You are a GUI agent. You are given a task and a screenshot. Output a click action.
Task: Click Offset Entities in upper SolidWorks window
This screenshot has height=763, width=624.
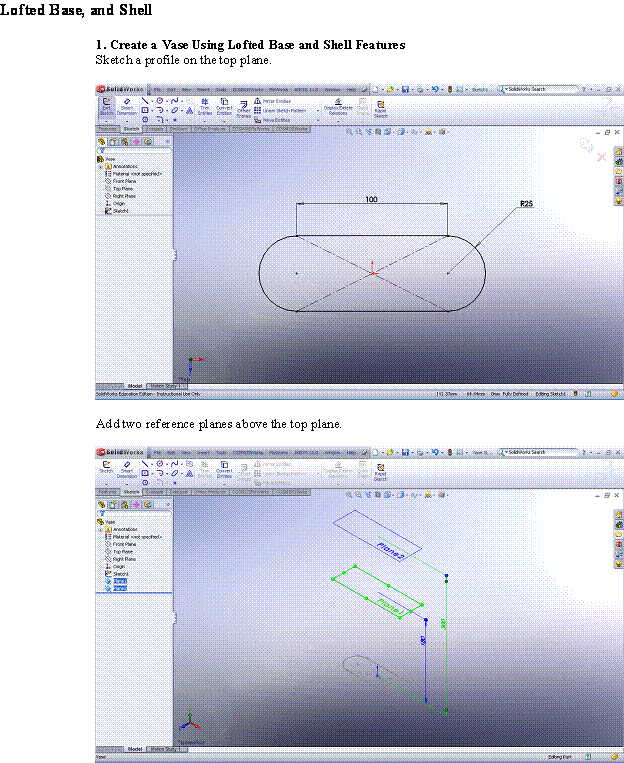point(244,109)
